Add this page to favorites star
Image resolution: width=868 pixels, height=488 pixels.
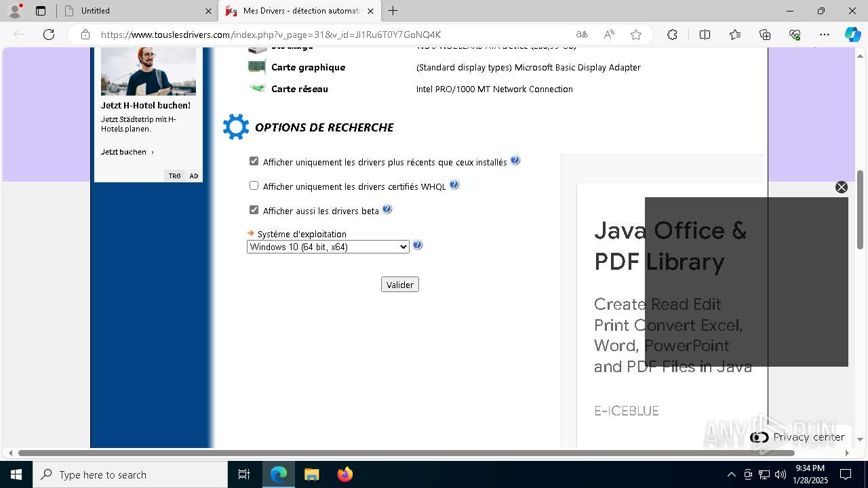click(636, 35)
